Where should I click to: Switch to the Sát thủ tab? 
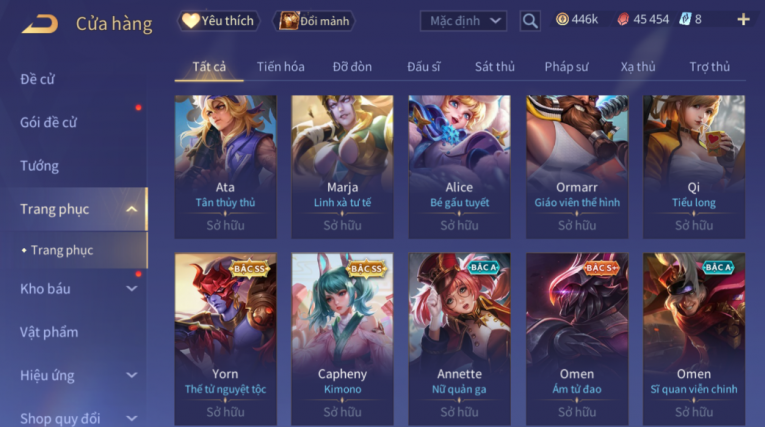pos(495,67)
